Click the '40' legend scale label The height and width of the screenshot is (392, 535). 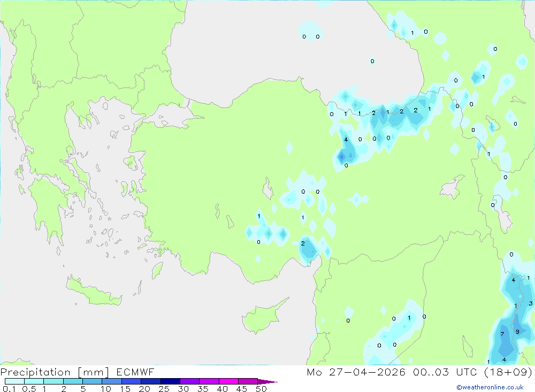click(x=222, y=389)
